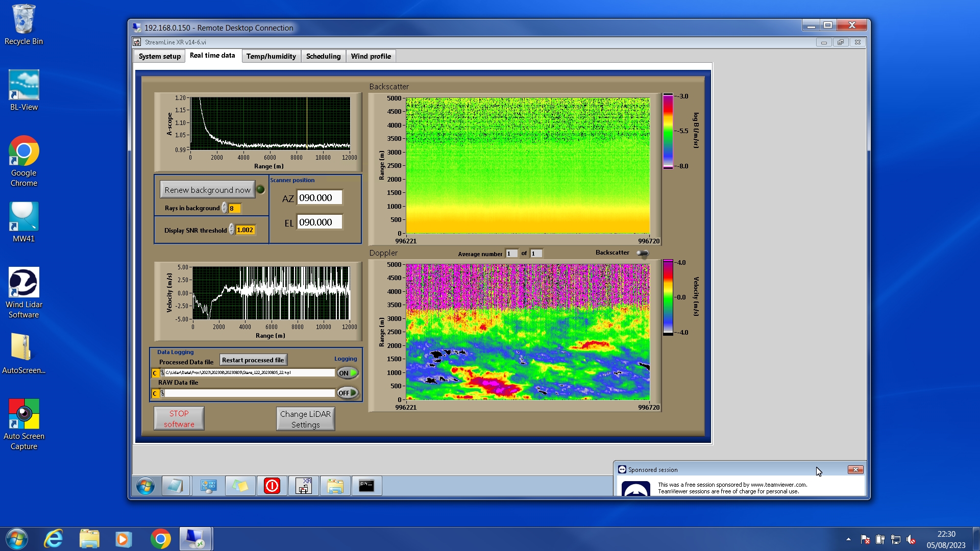Click the remote Windows Start orb
The width and height of the screenshot is (980, 551).
click(145, 486)
